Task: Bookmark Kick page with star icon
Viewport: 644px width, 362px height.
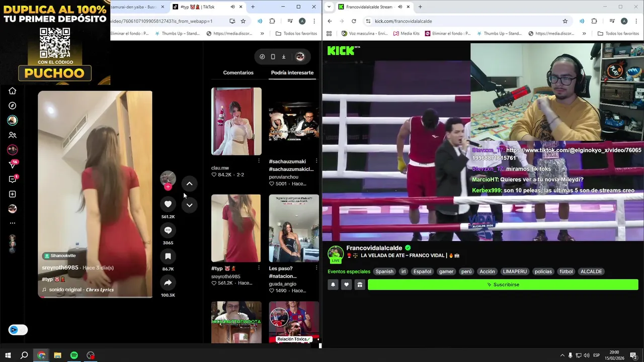Action: coord(565,21)
